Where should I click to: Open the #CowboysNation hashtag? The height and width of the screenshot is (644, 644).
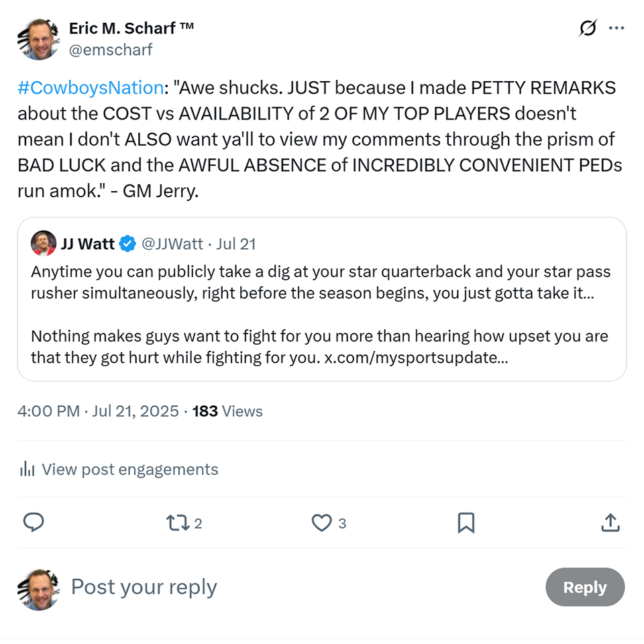tap(91, 88)
